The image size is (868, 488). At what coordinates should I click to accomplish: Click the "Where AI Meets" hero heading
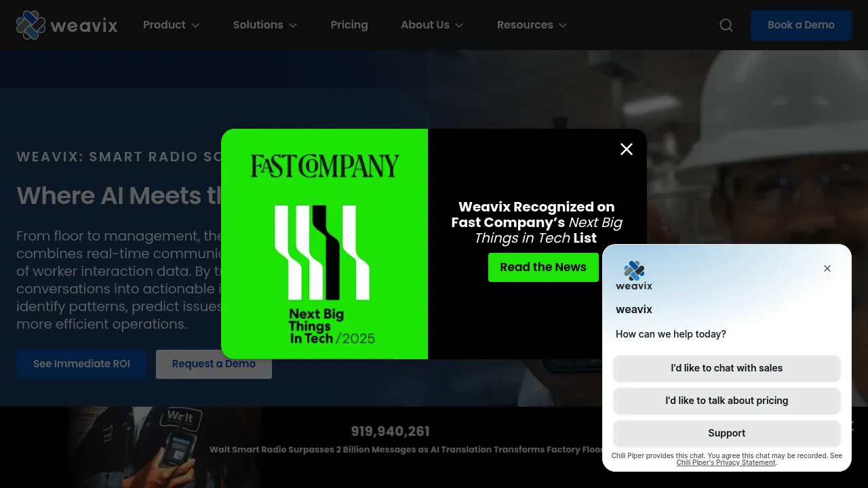[x=119, y=196]
